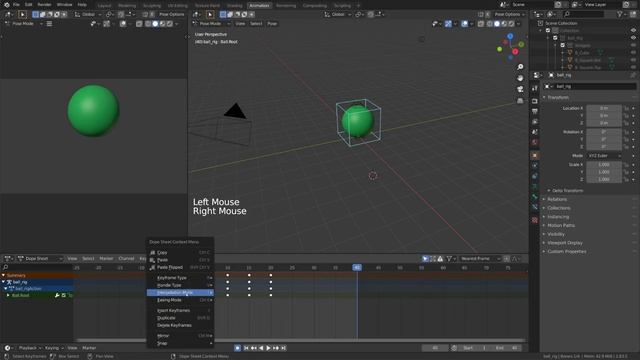
Task: Open the Mirror submenu
Action: pos(180,336)
